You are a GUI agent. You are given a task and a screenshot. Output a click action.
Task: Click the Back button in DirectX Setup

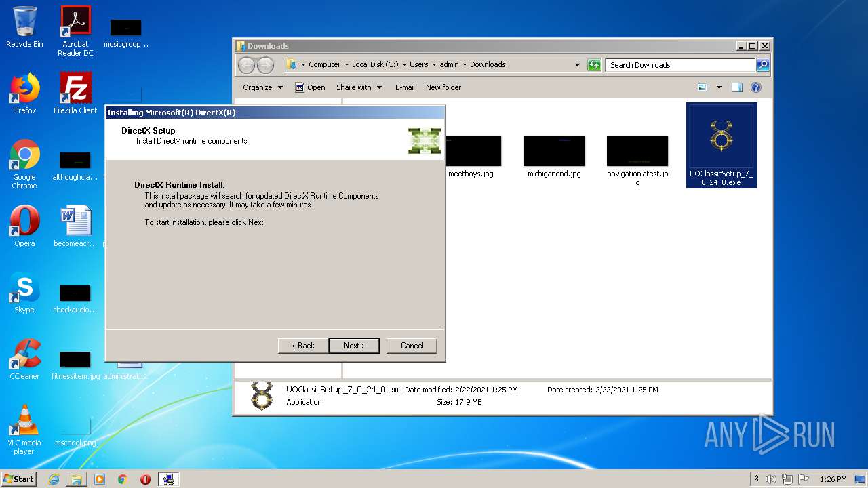303,346
